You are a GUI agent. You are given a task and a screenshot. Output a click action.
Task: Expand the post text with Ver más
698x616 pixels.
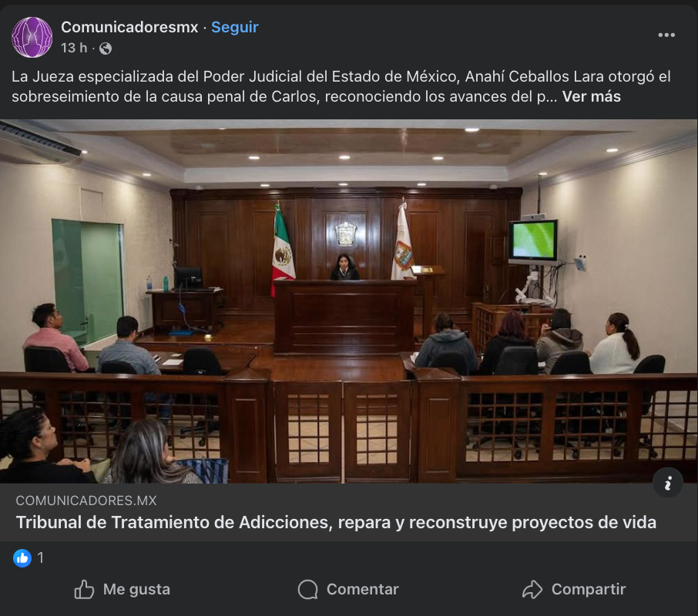pyautogui.click(x=591, y=96)
